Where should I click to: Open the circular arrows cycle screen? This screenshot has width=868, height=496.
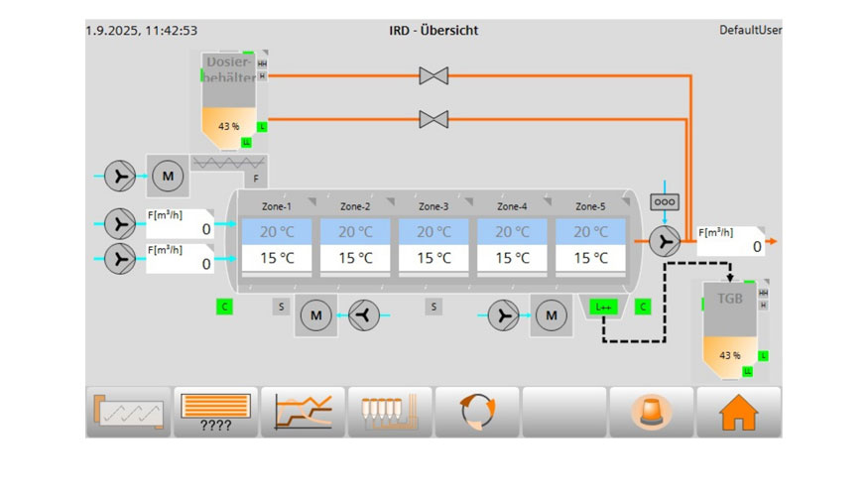477,412
